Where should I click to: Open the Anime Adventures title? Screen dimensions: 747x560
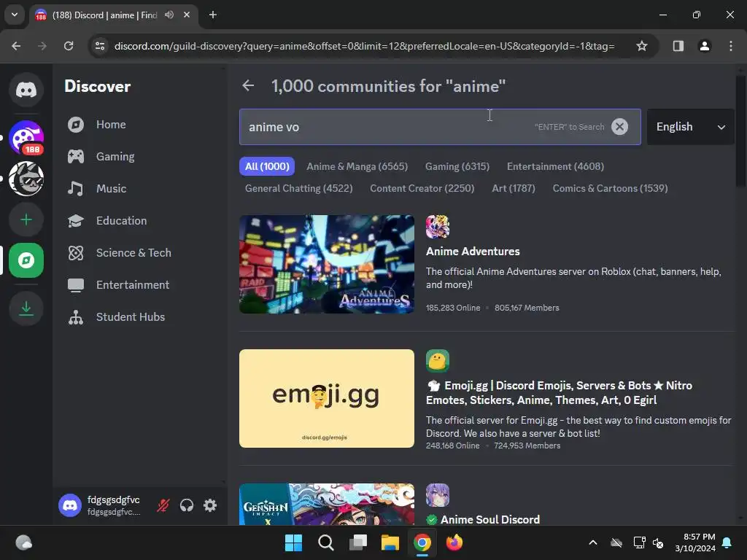(x=473, y=252)
